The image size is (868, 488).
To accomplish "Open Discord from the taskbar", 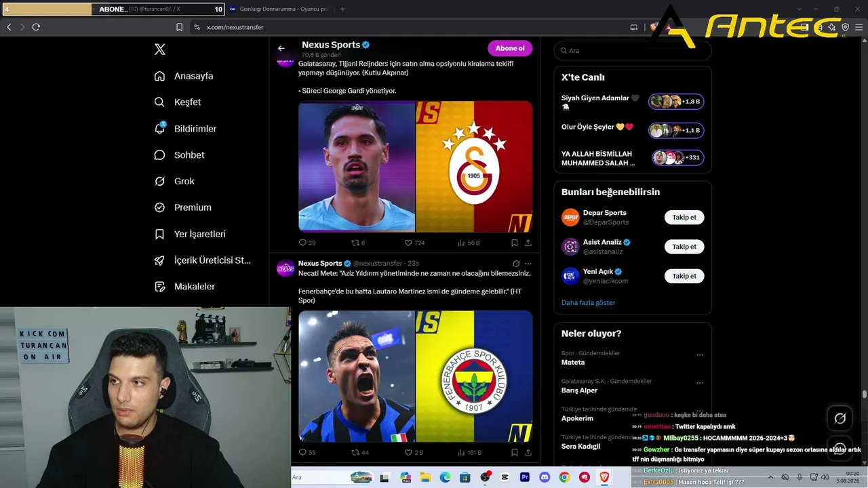I will 545,477.
